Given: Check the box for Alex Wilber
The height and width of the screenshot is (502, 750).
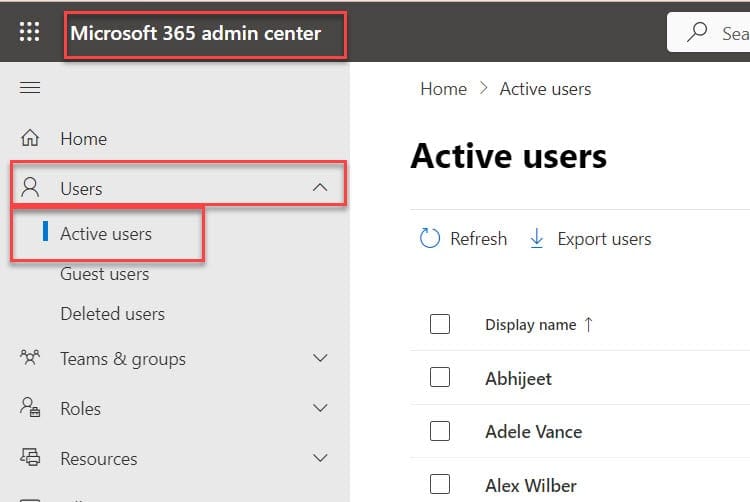Looking at the screenshot, I should 440,484.
